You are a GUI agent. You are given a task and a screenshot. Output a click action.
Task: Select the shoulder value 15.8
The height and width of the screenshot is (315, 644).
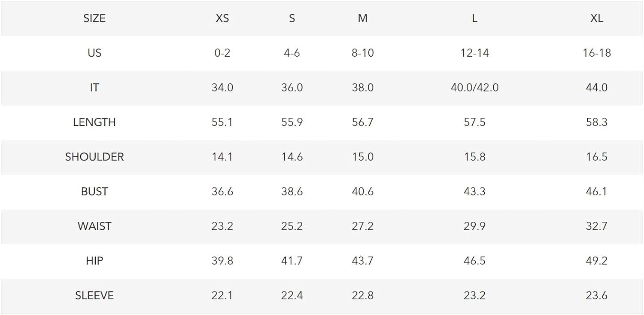tap(474, 157)
